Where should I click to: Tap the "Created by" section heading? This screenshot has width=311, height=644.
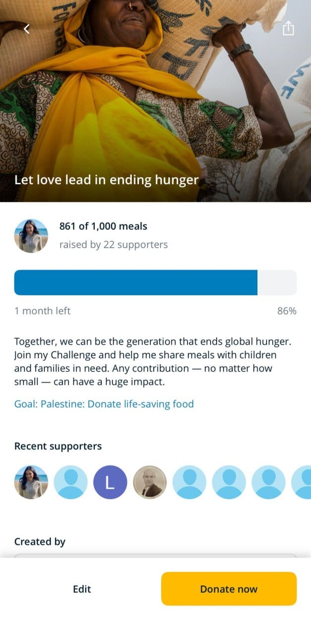40,542
